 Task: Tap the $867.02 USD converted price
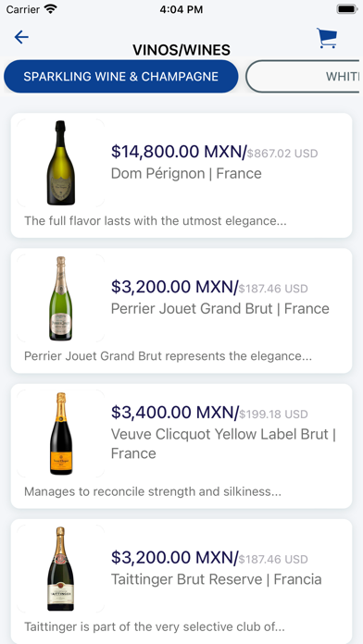coord(282,154)
